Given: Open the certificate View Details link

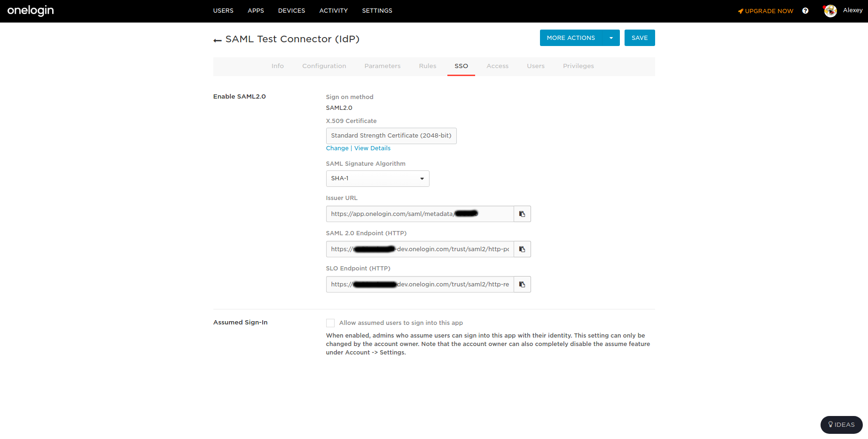Looking at the screenshot, I should click(372, 148).
